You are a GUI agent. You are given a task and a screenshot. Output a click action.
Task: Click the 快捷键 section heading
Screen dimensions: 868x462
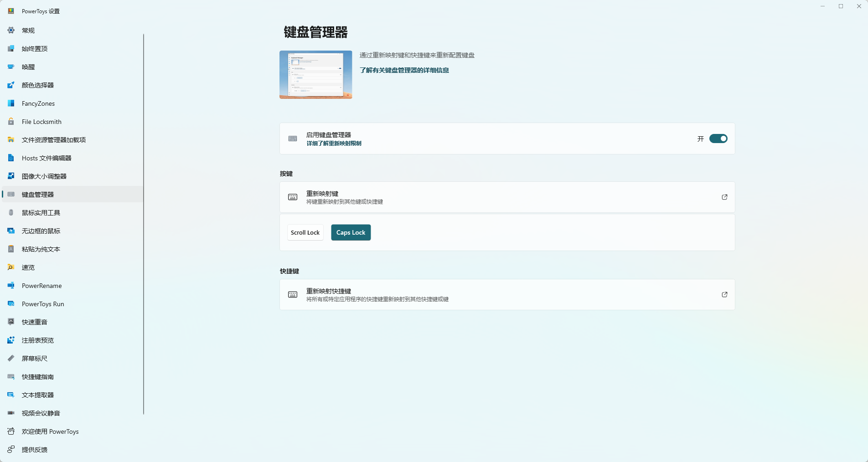[289, 271]
